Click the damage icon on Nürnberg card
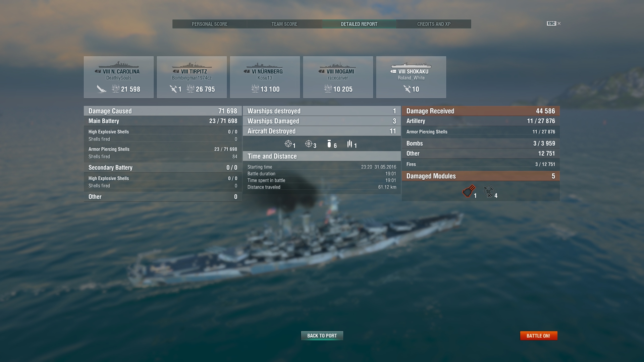644x362 pixels. [255, 89]
